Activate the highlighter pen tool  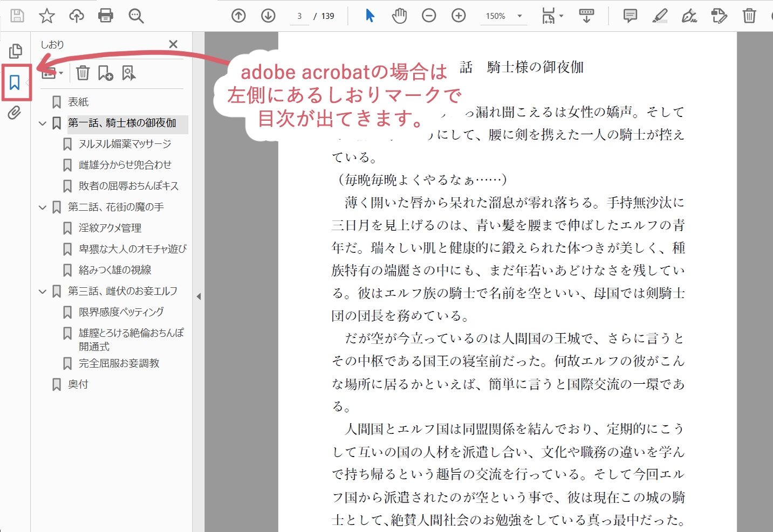point(659,16)
